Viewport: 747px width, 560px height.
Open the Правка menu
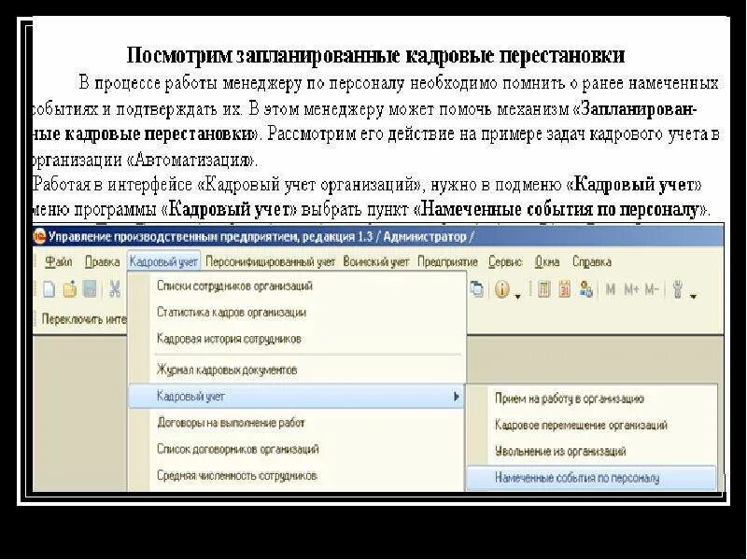pos(102,262)
